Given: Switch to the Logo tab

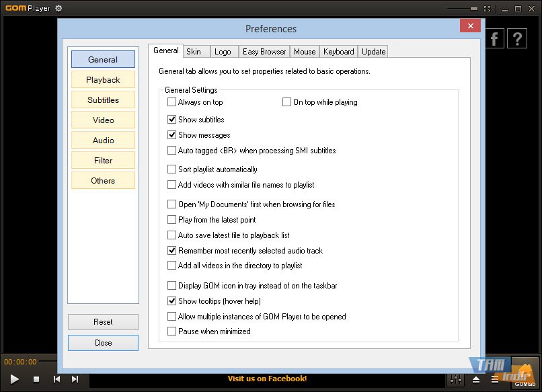Looking at the screenshot, I should (x=225, y=52).
